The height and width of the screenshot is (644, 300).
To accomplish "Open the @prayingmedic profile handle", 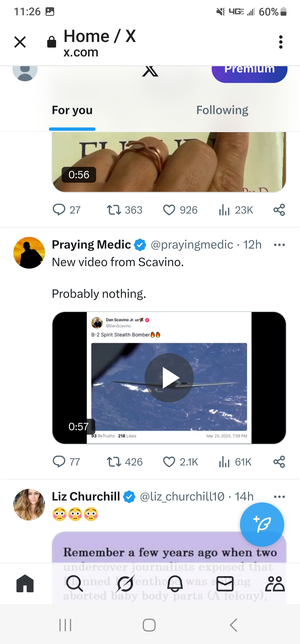I will click(192, 245).
